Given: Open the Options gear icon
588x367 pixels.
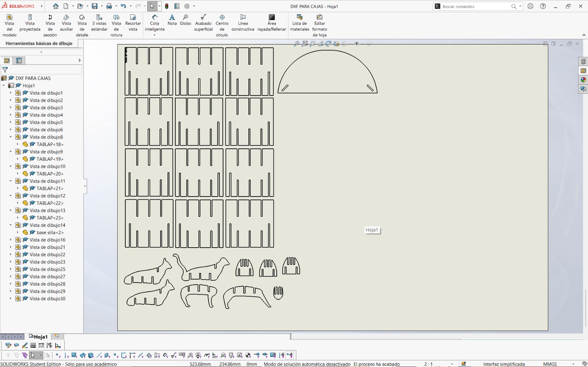Looking at the screenshot, I should click(x=187, y=6).
